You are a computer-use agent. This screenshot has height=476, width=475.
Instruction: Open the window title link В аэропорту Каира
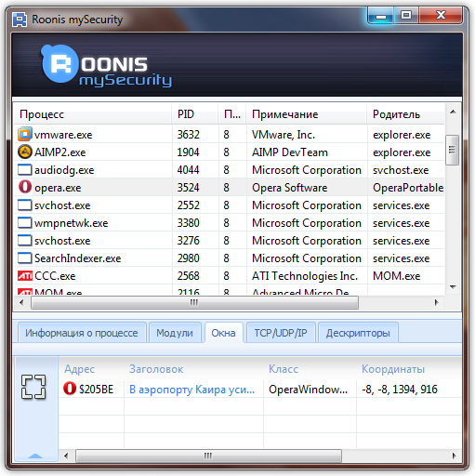coord(191,390)
